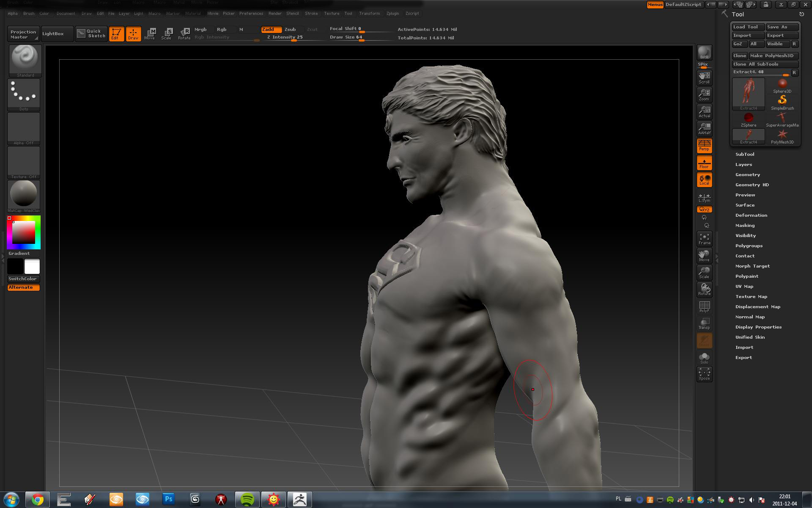The image size is (812, 508).
Task: Click the right shelf Scale icon
Action: pos(704,273)
